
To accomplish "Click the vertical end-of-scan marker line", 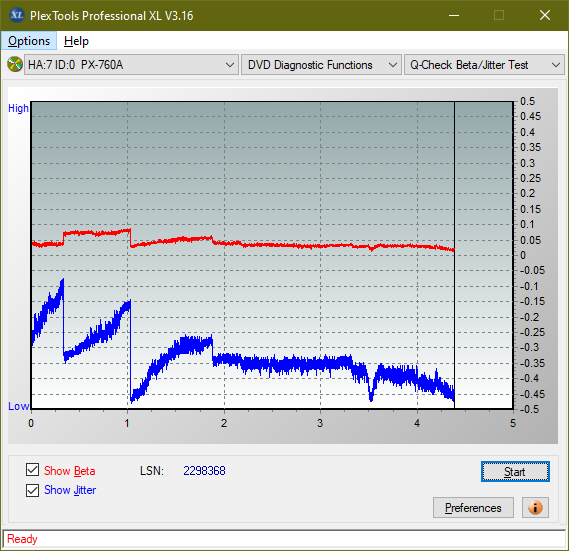I will [454, 255].
